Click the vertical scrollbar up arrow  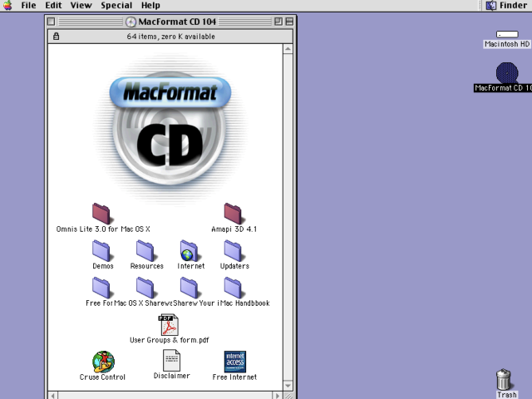coord(288,49)
